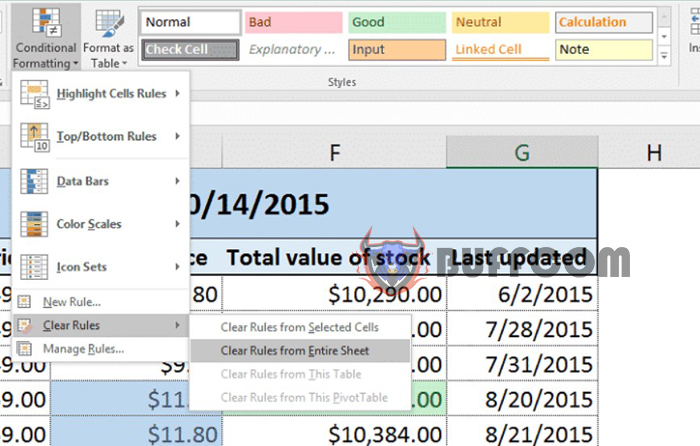This screenshot has height=446, width=700.
Task: Expand the Icon Sets submenu arrow
Action: [x=178, y=267]
